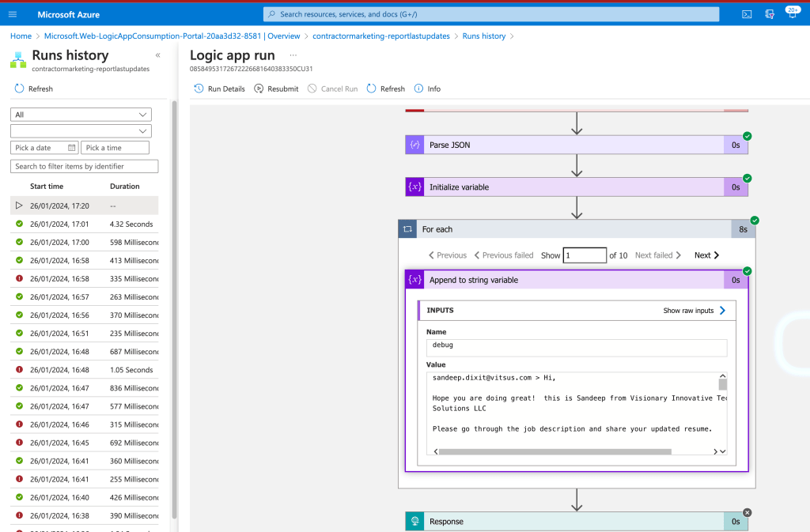
Task: Select the 26/01/2024, 17:00 run row
Action: (x=84, y=242)
